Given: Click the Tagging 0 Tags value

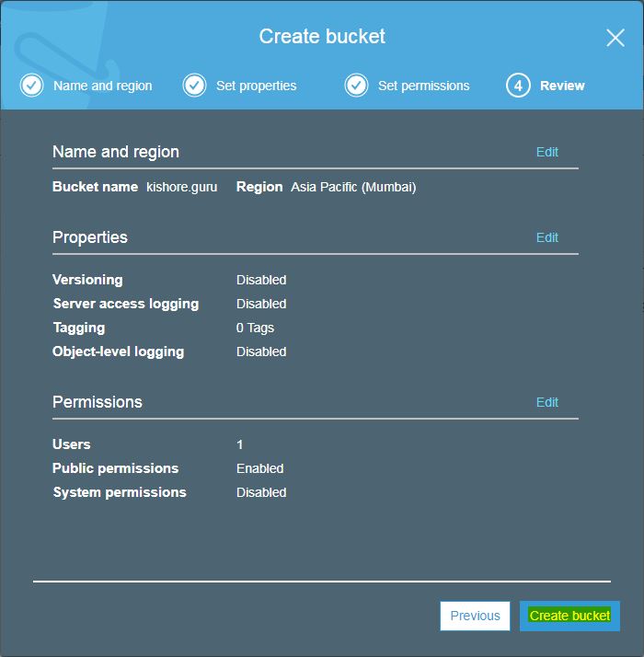Looking at the screenshot, I should (x=255, y=328).
